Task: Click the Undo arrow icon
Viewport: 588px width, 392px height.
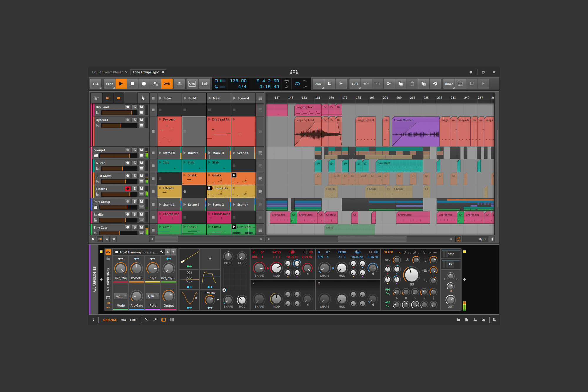Action: (366, 84)
